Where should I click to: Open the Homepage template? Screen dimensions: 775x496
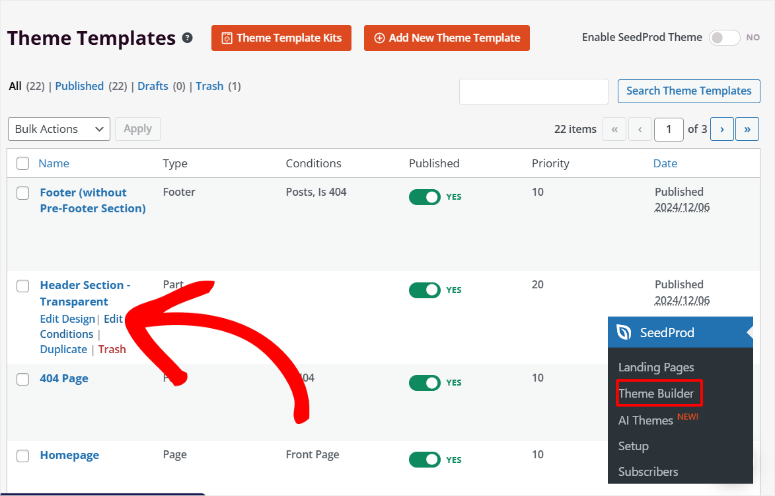click(x=70, y=455)
